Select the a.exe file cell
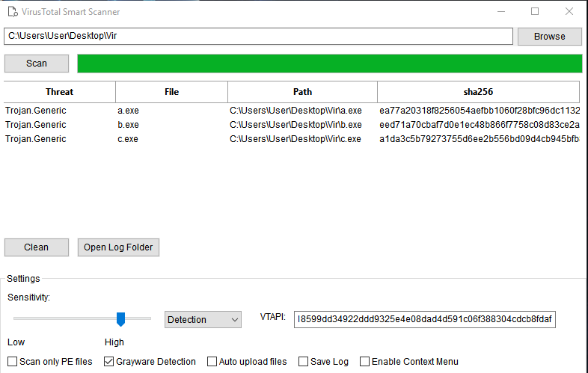 coord(128,111)
